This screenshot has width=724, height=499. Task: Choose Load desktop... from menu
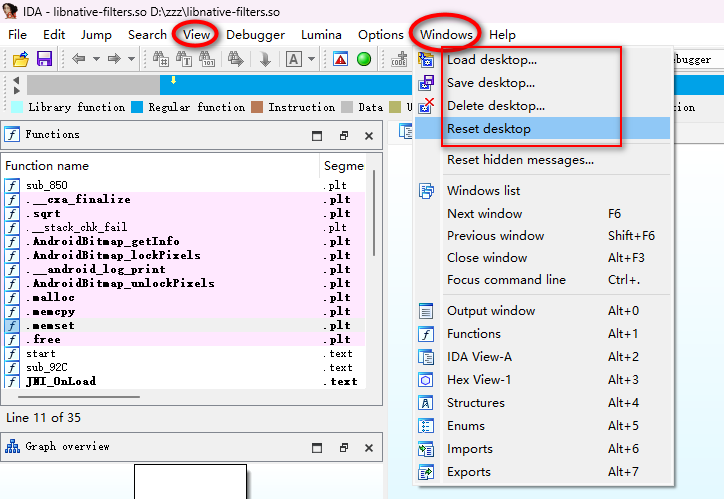click(542, 60)
